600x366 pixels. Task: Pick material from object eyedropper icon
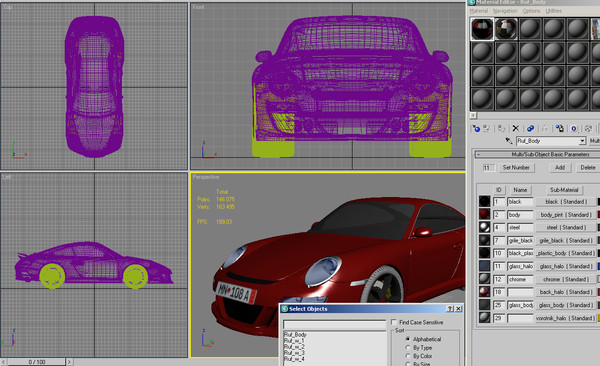pyautogui.click(x=509, y=141)
